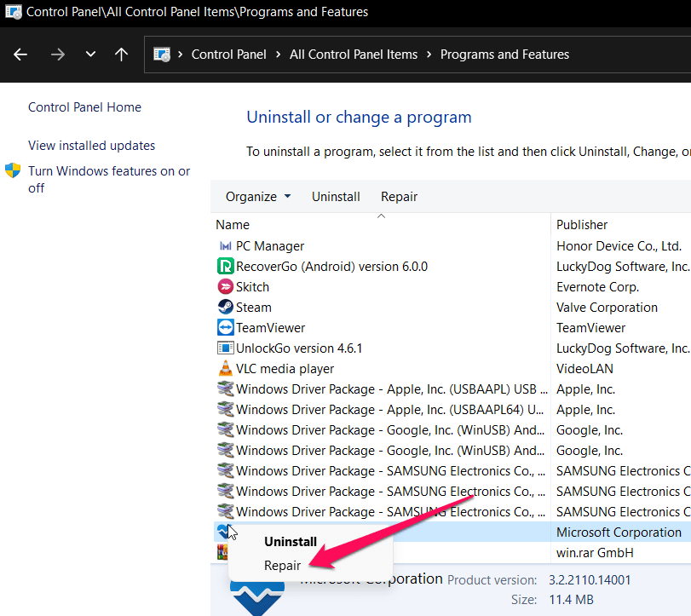Click Evernote Corp. publisher cell
Image resolution: width=691 pixels, height=616 pixels.
pos(597,287)
